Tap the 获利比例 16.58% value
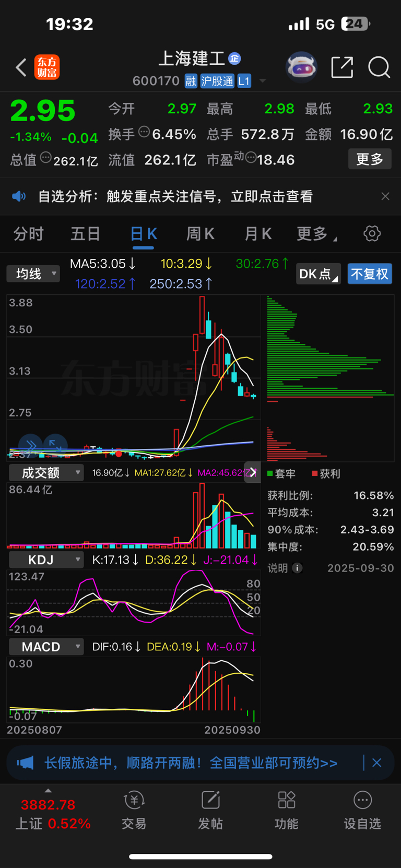This screenshot has width=401, height=868. pos(374,495)
